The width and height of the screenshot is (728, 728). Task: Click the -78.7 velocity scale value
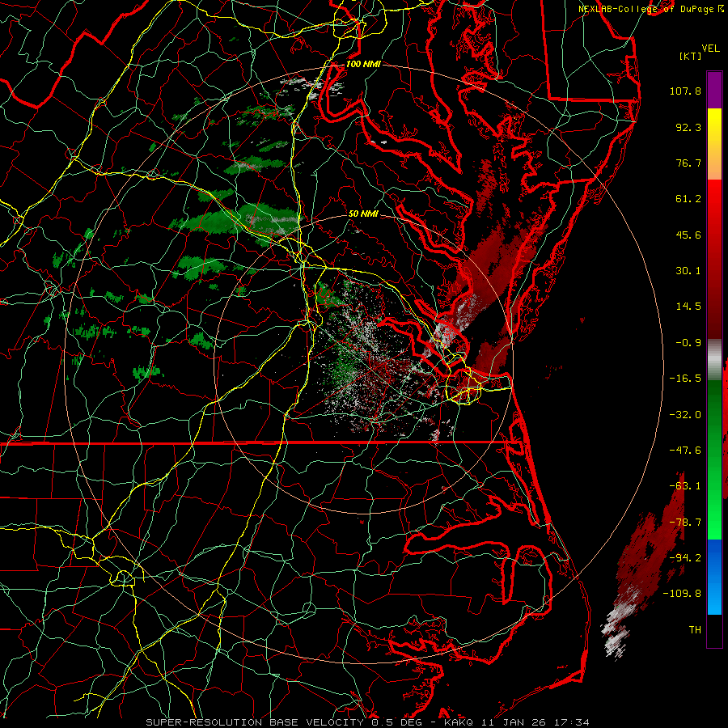point(685,523)
